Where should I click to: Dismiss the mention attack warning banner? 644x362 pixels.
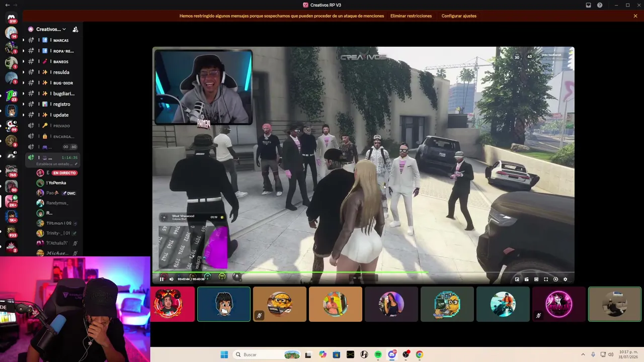click(x=635, y=16)
